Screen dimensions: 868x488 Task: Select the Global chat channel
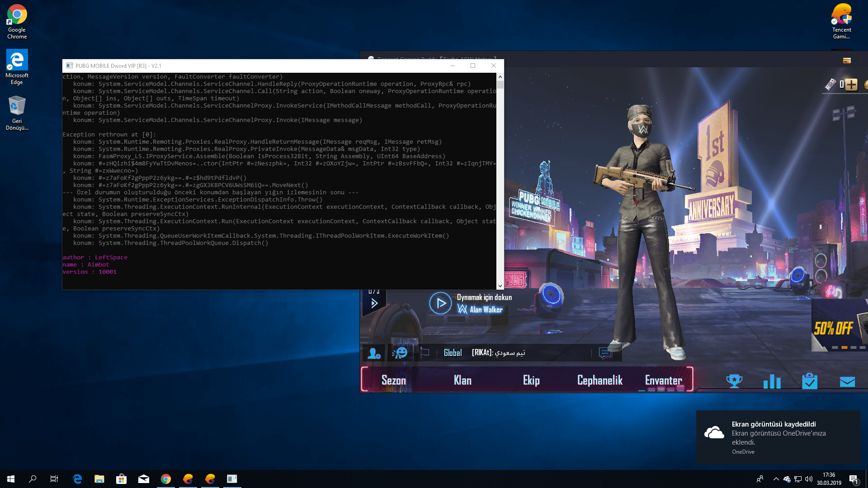453,353
